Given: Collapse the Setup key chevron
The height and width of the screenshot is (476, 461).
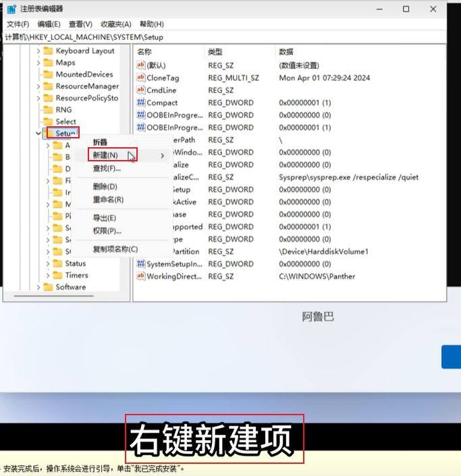Looking at the screenshot, I should 38,134.
